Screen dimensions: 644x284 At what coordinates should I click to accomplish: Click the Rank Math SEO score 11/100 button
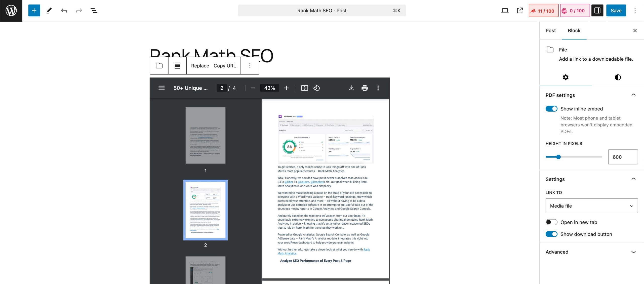(543, 10)
